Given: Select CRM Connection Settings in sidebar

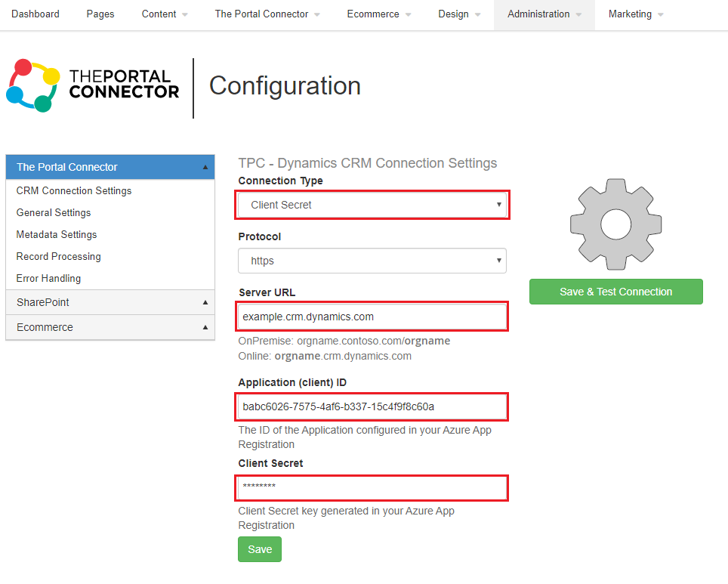Looking at the screenshot, I should [x=74, y=190].
